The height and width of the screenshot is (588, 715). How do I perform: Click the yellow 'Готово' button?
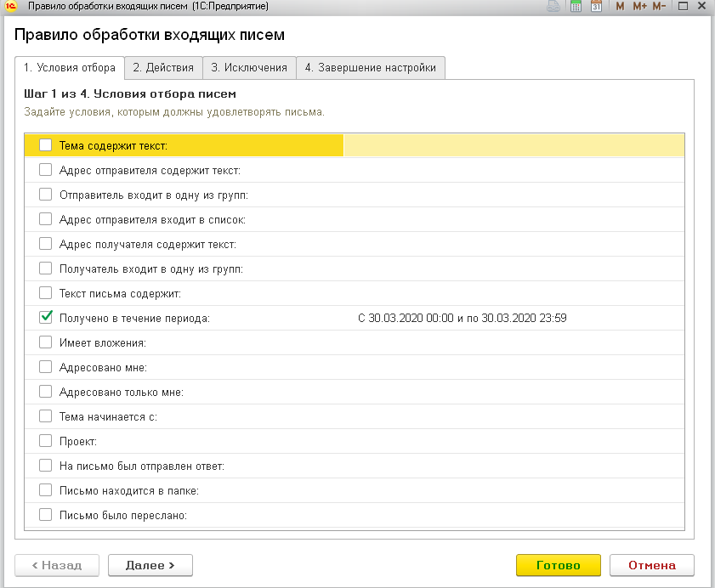tap(558, 565)
